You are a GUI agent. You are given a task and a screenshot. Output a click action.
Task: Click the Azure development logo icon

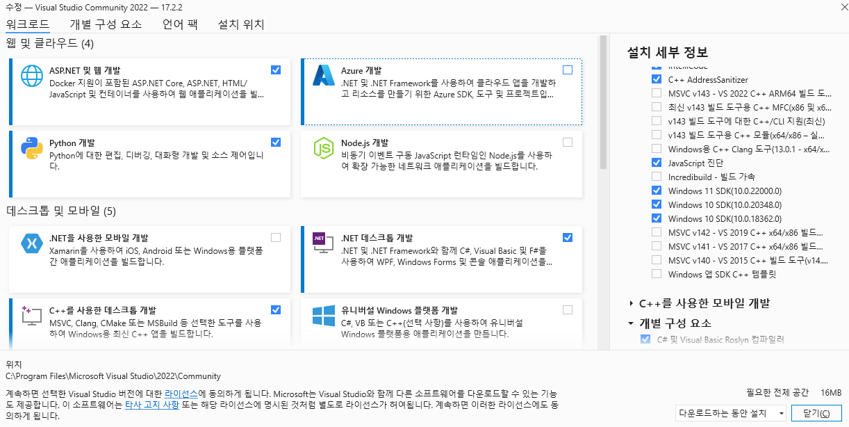click(x=325, y=76)
